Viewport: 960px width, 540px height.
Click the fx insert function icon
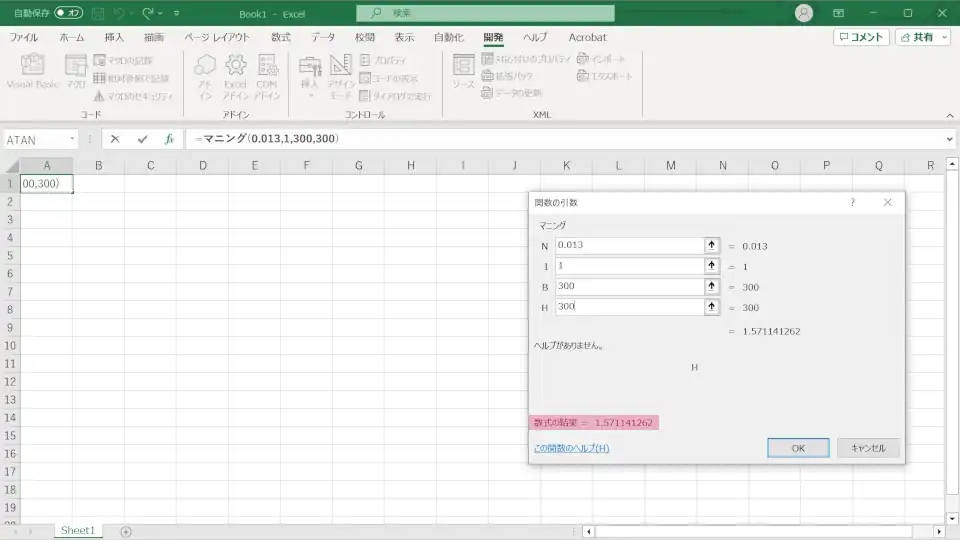pos(170,139)
